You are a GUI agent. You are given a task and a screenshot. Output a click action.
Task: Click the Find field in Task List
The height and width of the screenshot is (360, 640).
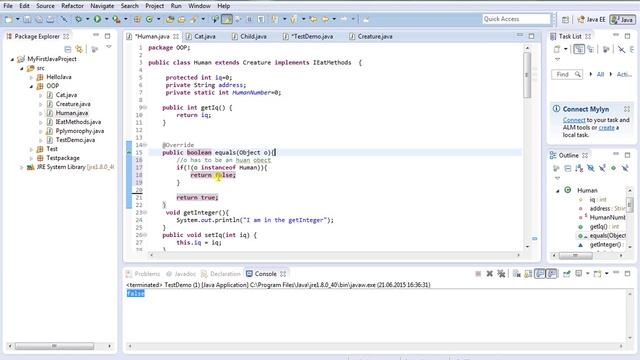(567, 74)
